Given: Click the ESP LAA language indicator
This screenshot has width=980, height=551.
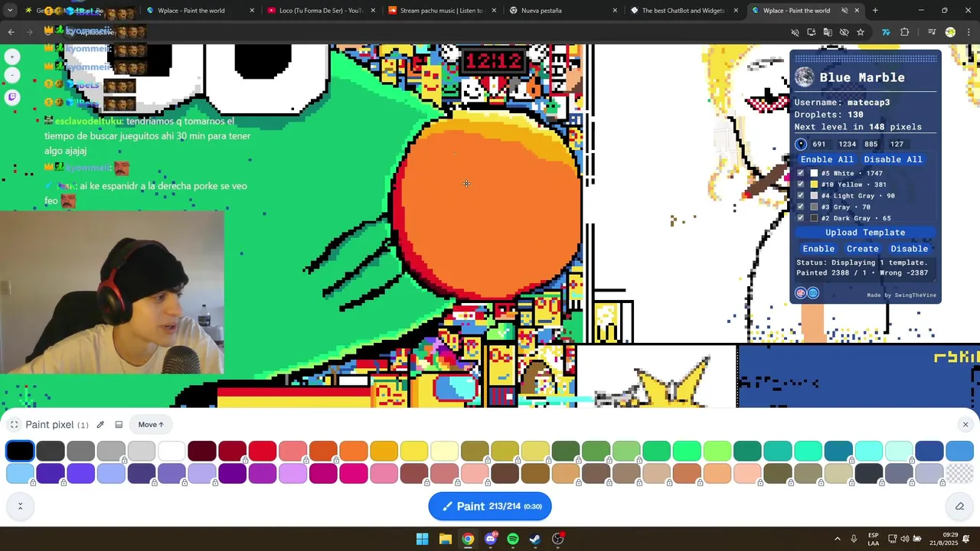Looking at the screenshot, I should (x=874, y=540).
